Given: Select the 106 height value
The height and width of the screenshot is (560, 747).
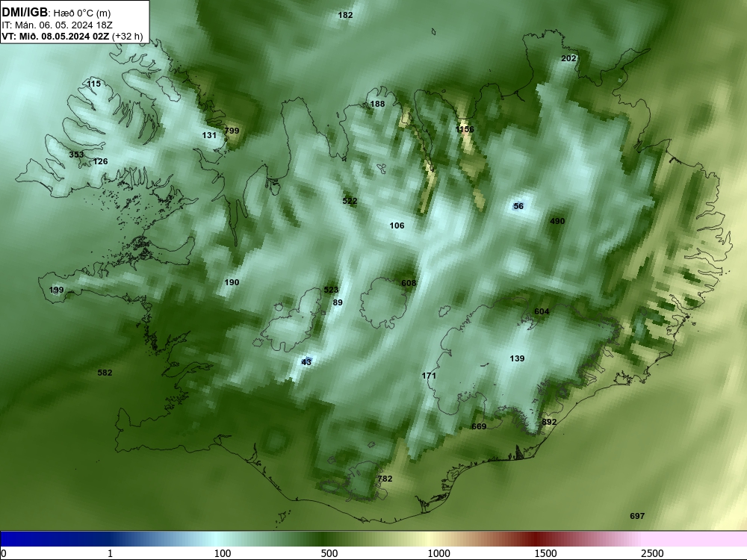Looking at the screenshot, I should (397, 225).
